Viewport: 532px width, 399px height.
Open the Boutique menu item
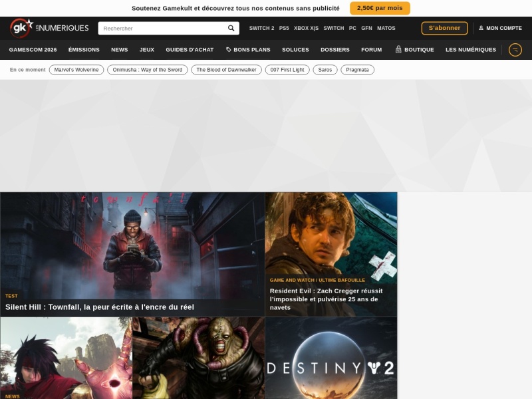pos(414,50)
